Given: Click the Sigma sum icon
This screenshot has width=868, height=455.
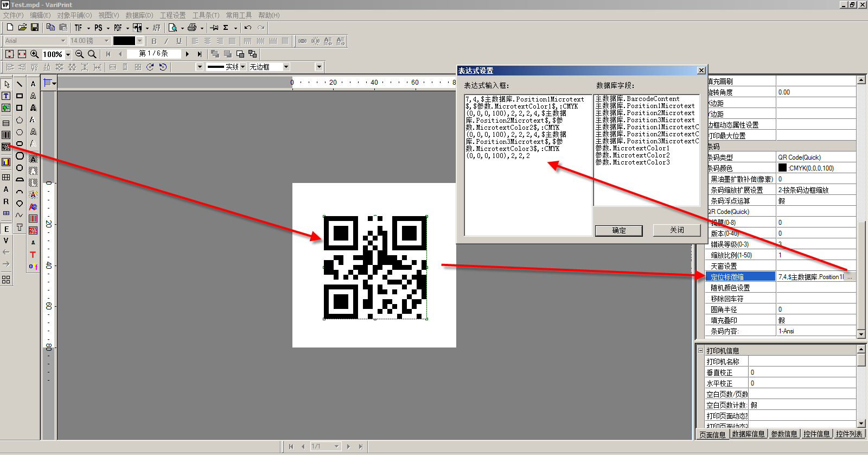Looking at the screenshot, I should (226, 28).
